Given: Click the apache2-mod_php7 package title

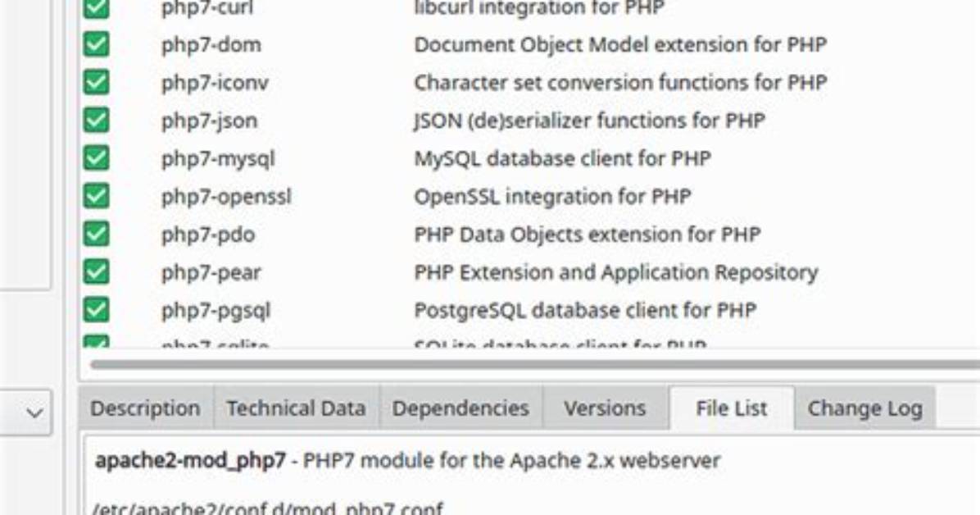Looking at the screenshot, I should coord(191,461).
